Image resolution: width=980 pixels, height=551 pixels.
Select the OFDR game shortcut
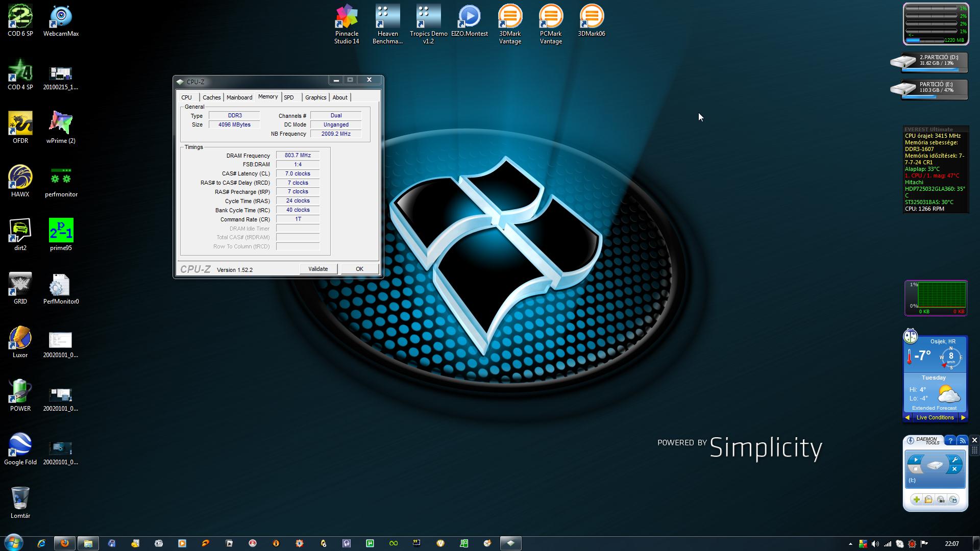[x=20, y=128]
